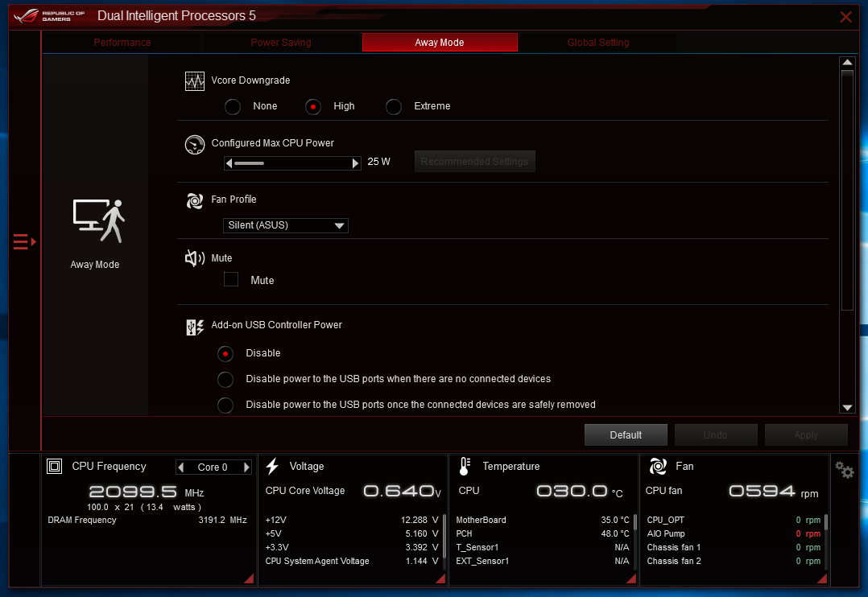
Task: Click the Fan list scrollbar
Action: click(826, 521)
